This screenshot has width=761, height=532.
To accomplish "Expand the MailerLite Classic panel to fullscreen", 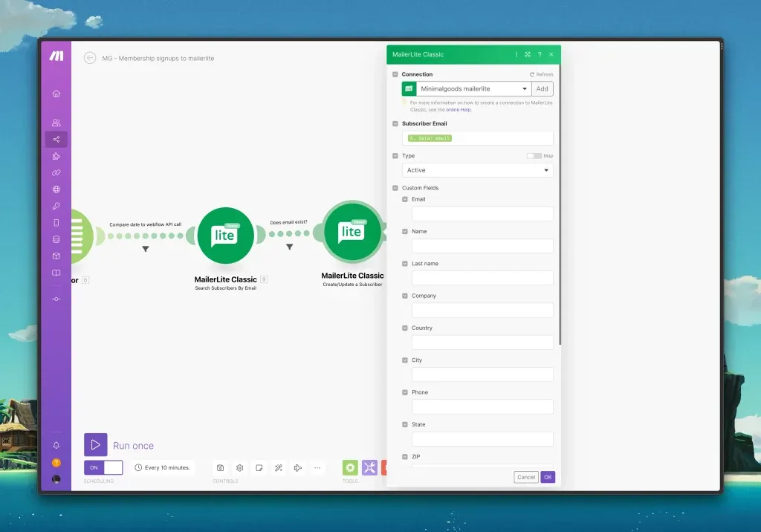I will tap(528, 54).
